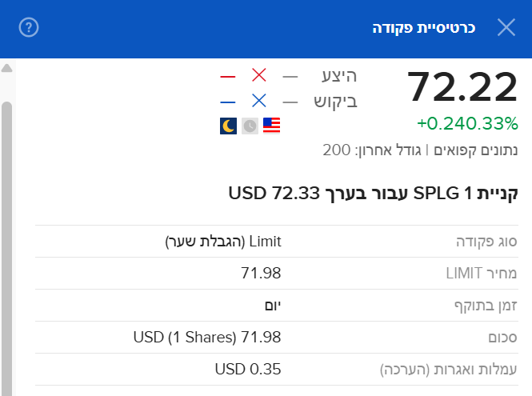Click the Limit order type value
The height and width of the screenshot is (396, 532).
coord(223,241)
